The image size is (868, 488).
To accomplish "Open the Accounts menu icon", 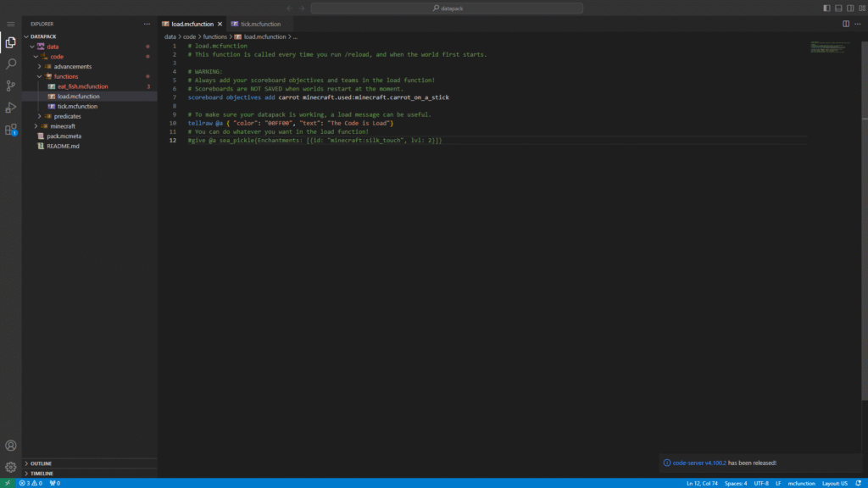I will (10, 446).
